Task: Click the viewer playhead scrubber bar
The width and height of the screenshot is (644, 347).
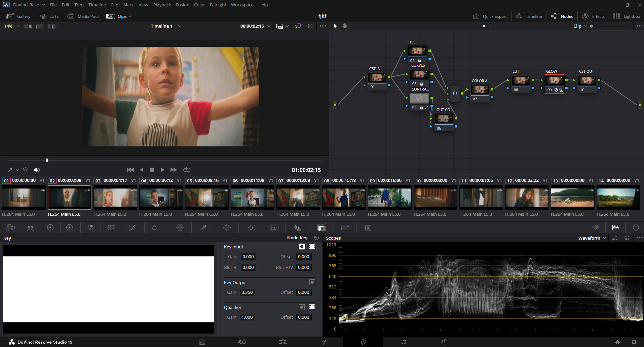Action: pyautogui.click(x=164, y=161)
